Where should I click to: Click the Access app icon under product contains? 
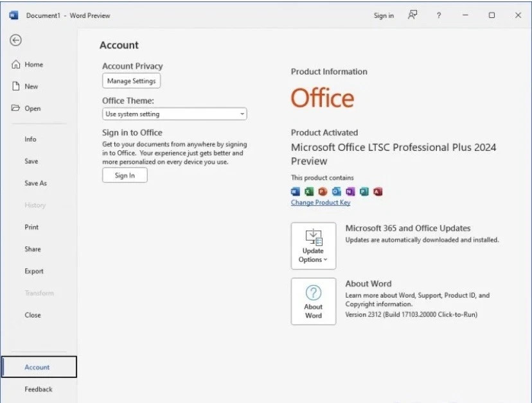click(x=378, y=191)
